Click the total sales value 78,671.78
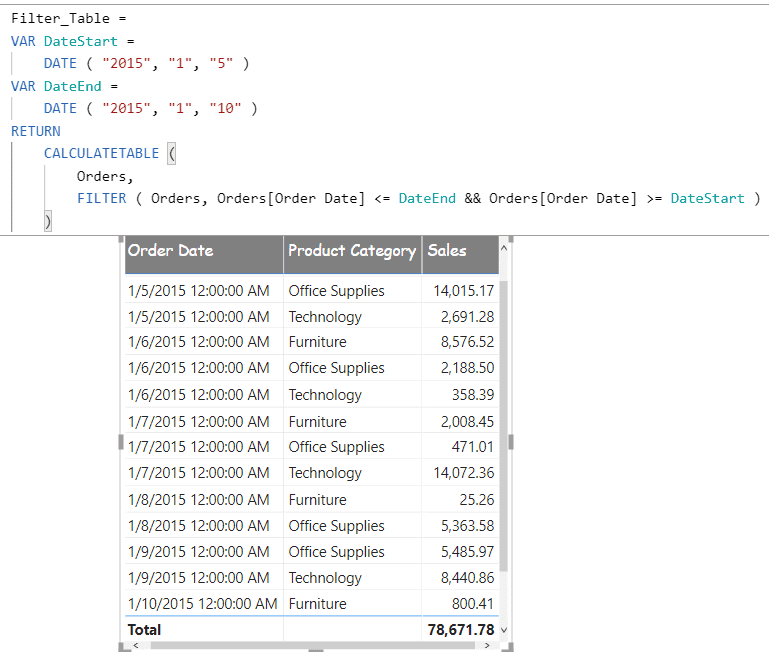Viewport: 769px width, 652px height. [461, 630]
